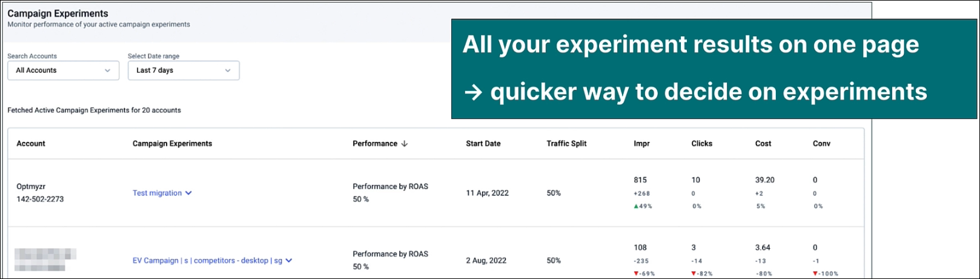Expand the Test migration experiment chevron
This screenshot has width=980, height=279.
click(x=188, y=193)
